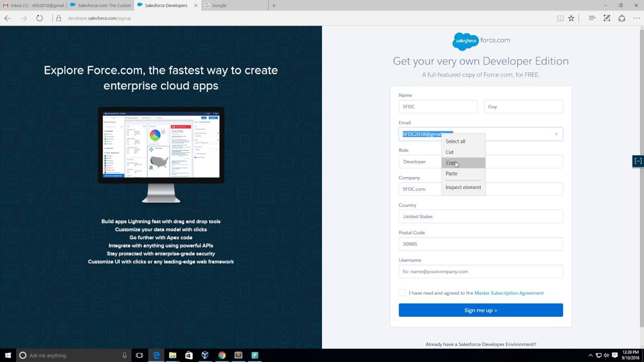Screen dimensions: 644x362
Task: Click the padlock icon in the address bar
Action: (x=58, y=18)
